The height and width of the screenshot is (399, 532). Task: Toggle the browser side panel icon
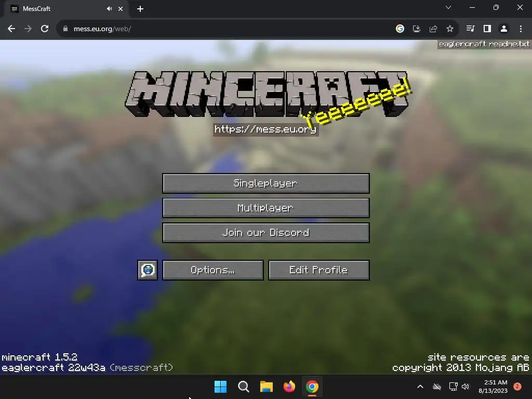coord(487,29)
